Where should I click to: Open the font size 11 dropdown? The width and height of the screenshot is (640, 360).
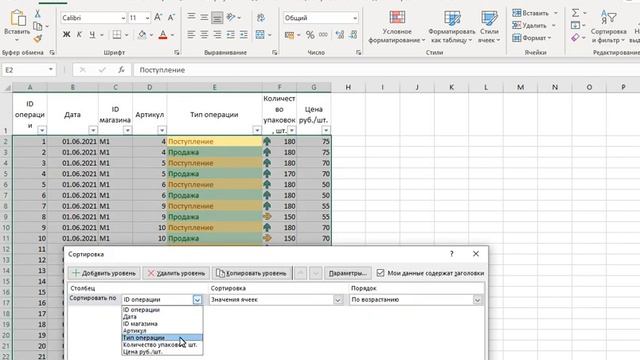(x=147, y=18)
